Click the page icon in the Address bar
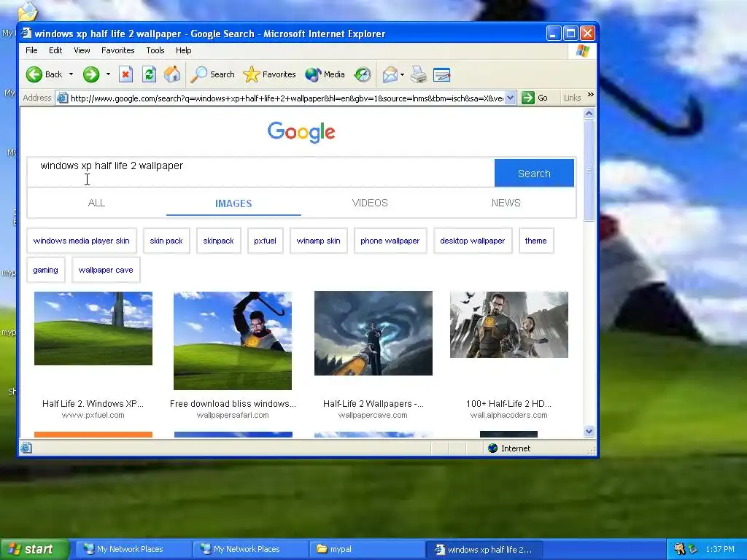The width and height of the screenshot is (747, 560). pos(62,98)
